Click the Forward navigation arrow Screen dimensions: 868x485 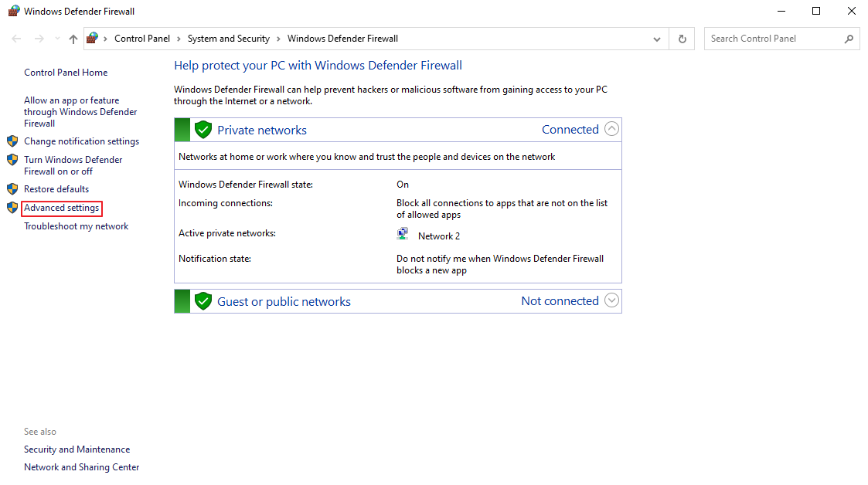pyautogui.click(x=39, y=39)
